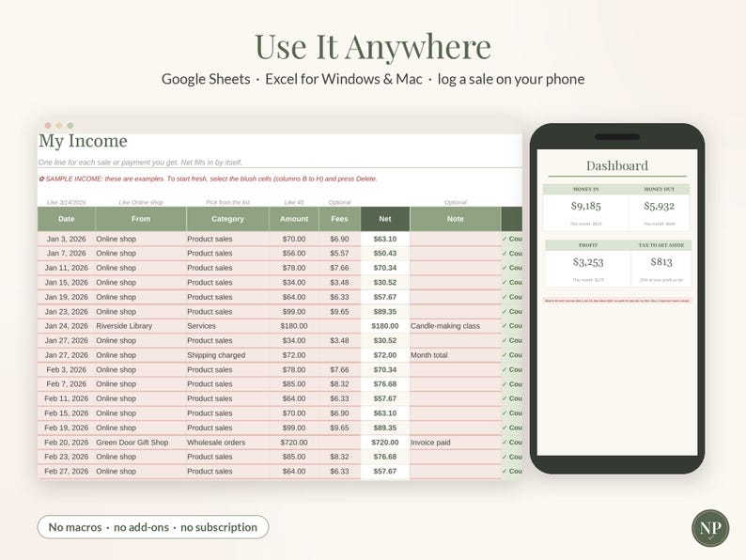
Task: Click the 'One line for each sale' hint
Action: [x=140, y=163]
